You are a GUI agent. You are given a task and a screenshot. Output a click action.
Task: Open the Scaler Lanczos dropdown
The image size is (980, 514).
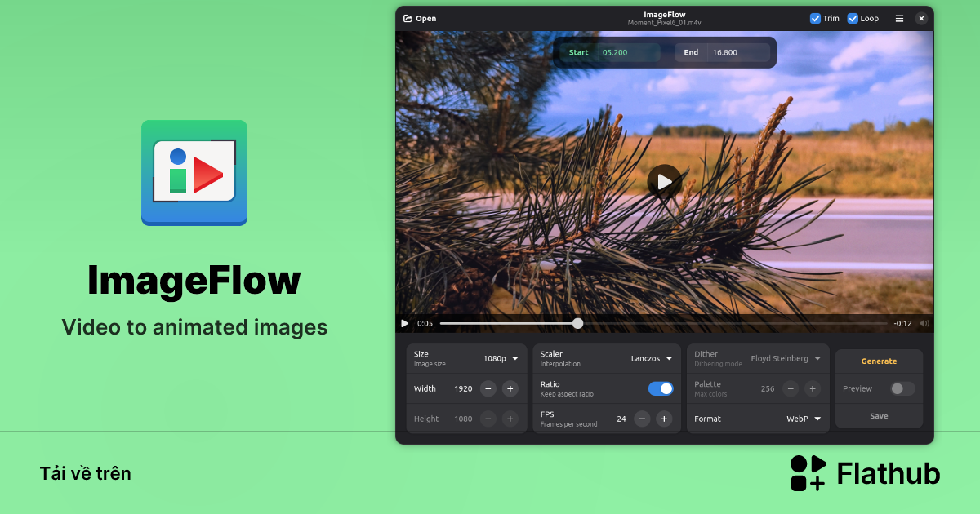652,358
